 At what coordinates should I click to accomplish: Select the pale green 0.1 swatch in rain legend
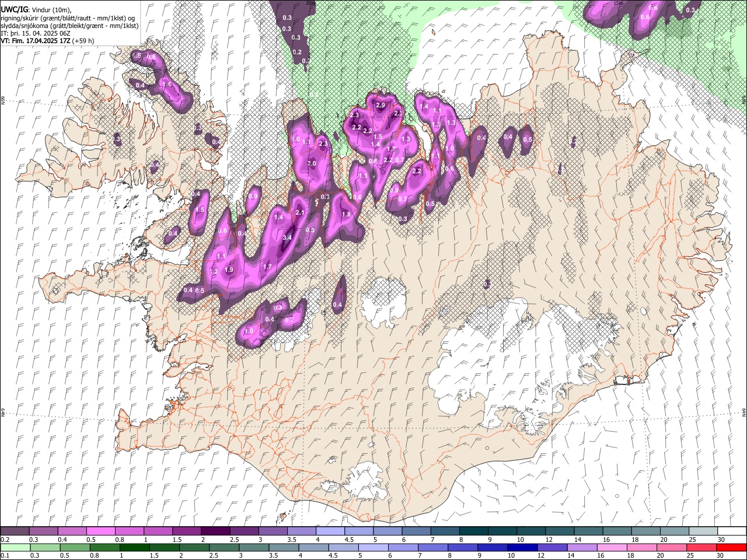point(15,547)
